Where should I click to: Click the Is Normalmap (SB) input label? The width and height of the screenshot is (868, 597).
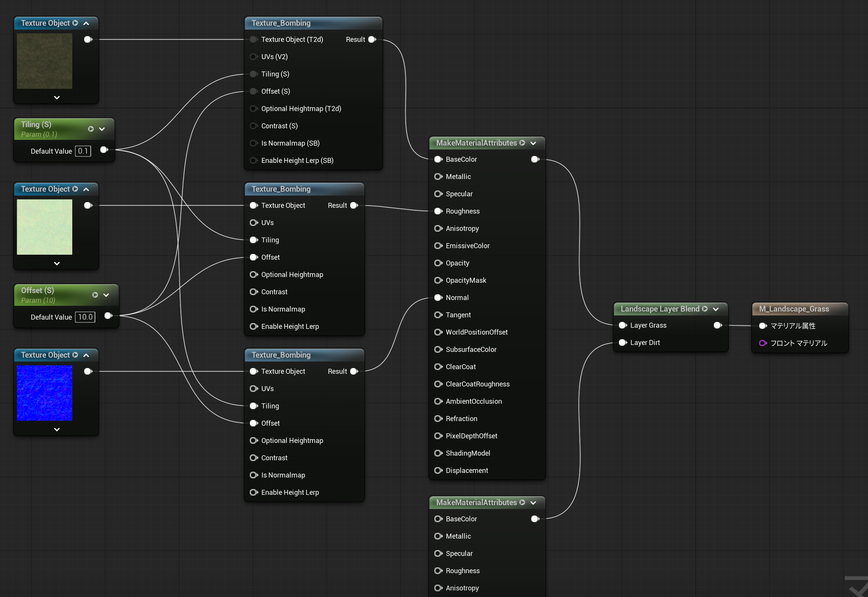point(290,143)
